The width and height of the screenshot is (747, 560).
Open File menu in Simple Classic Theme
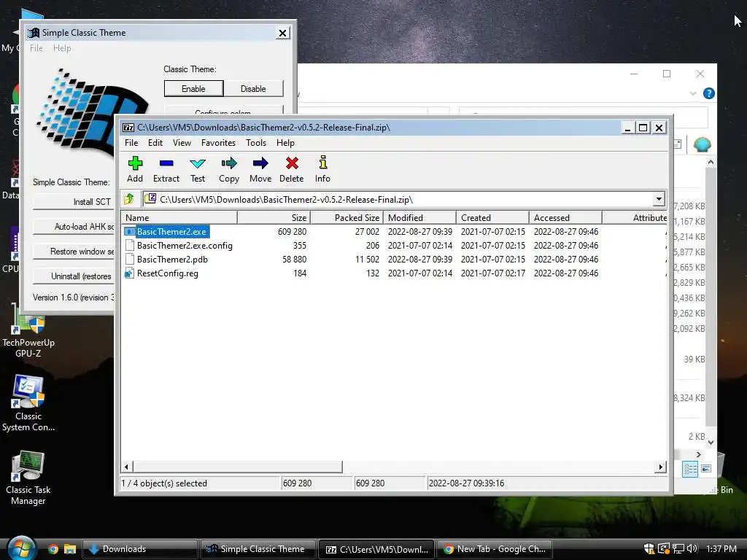36,48
